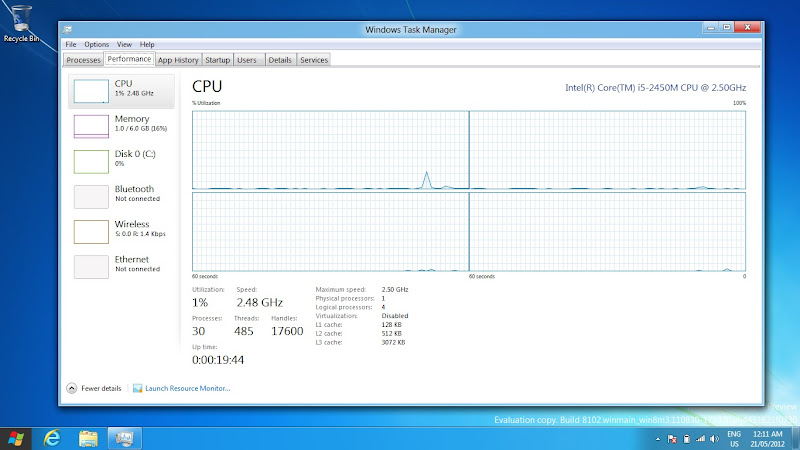This screenshot has height=450, width=800.
Task: Open Internet Explorer from taskbar
Action: point(52,439)
